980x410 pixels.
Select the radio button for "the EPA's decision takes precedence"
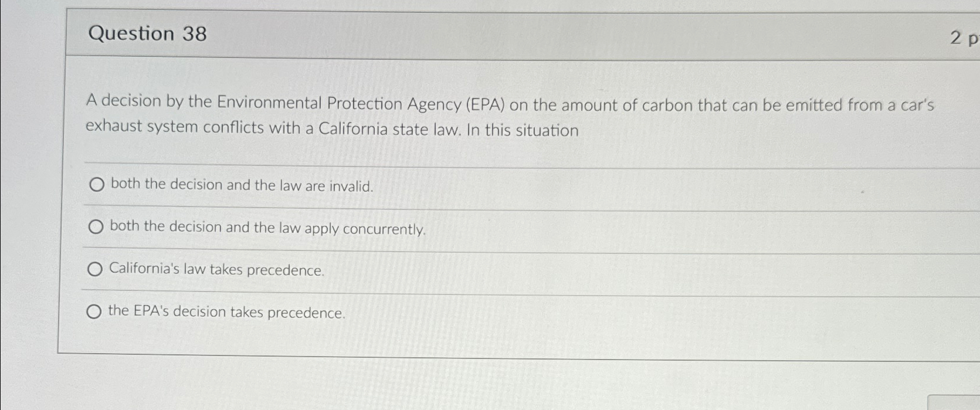(x=94, y=311)
